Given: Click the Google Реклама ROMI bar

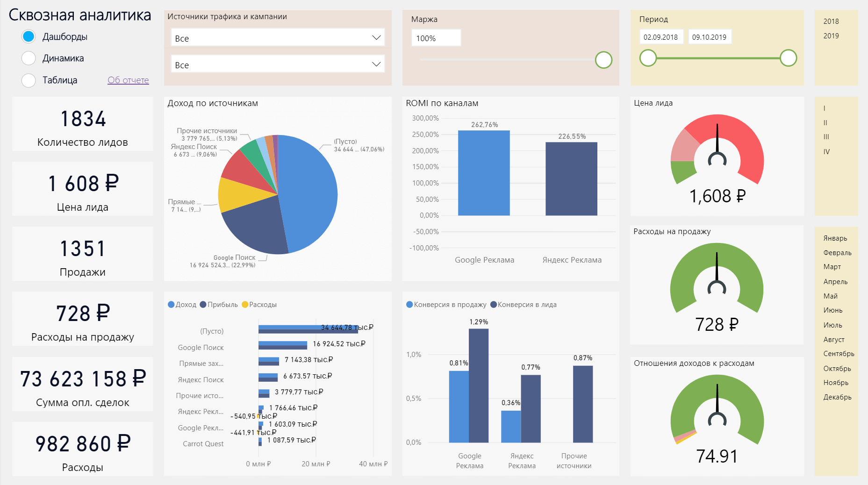Looking at the screenshot, I should pos(484,173).
